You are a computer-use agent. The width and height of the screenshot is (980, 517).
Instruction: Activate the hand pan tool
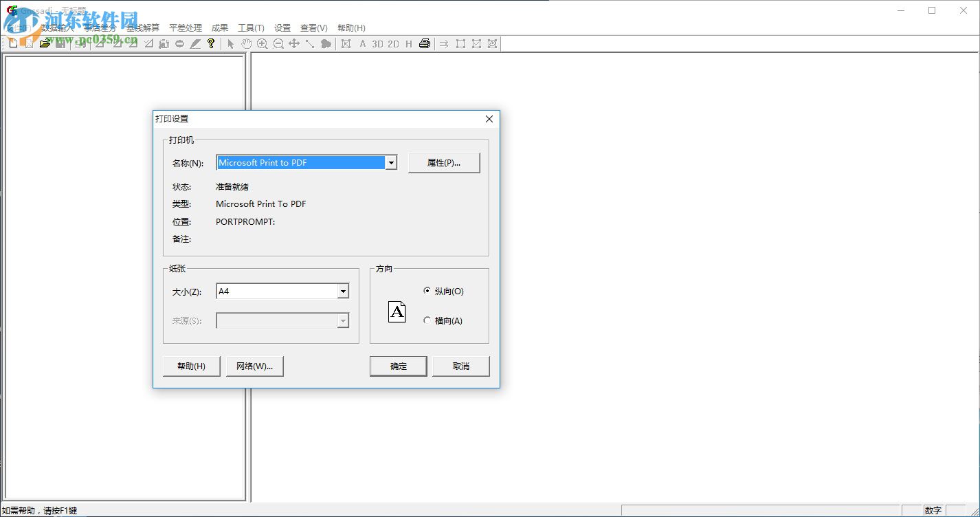point(247,43)
